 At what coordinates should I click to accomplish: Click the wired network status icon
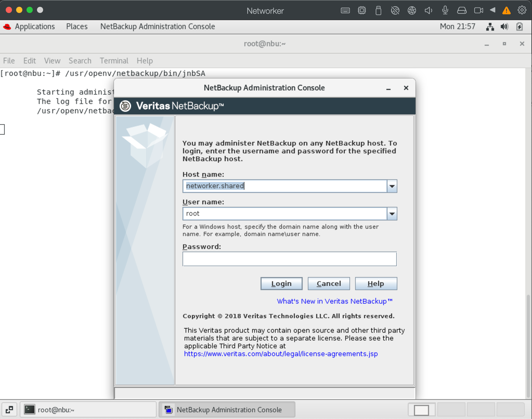coord(490,27)
